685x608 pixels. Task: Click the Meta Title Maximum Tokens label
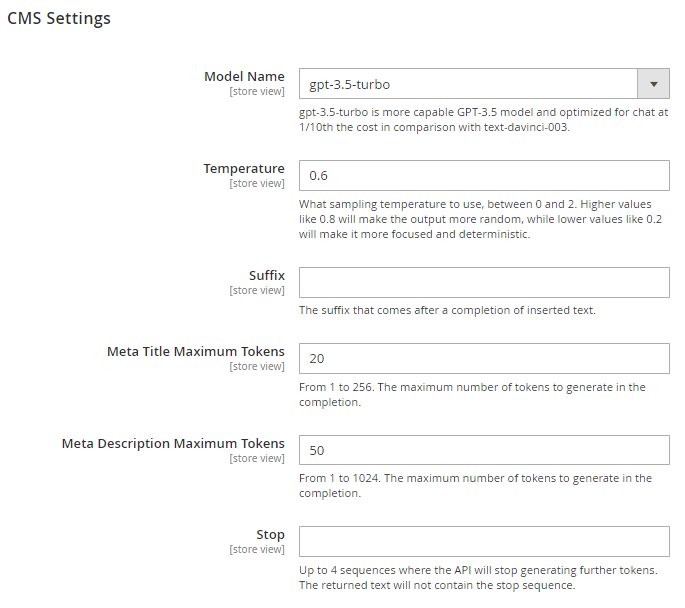196,352
